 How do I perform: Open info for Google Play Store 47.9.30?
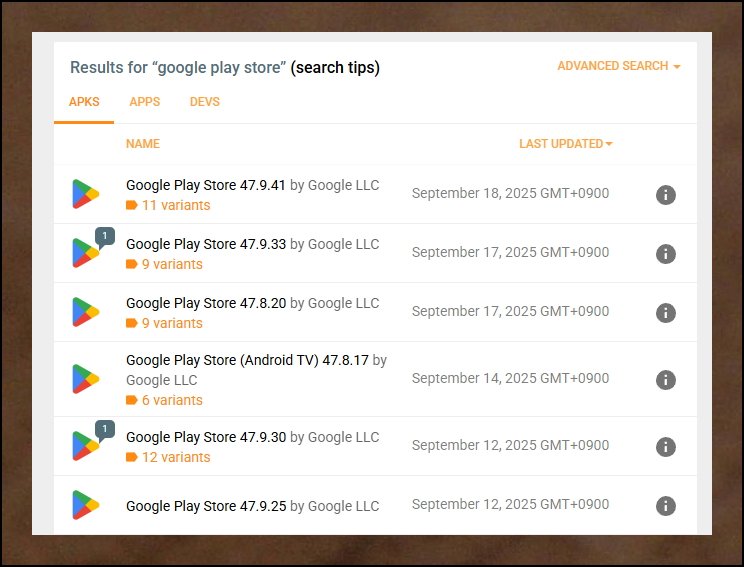tap(665, 446)
